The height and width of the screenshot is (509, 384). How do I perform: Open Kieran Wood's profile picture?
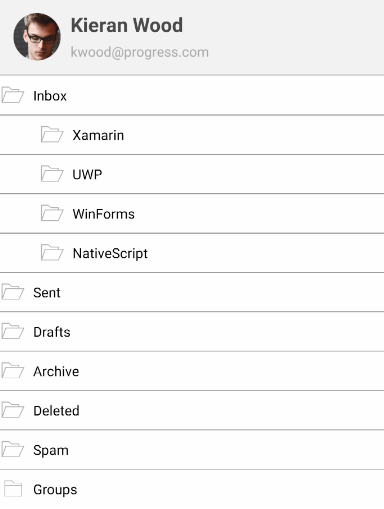[37, 37]
